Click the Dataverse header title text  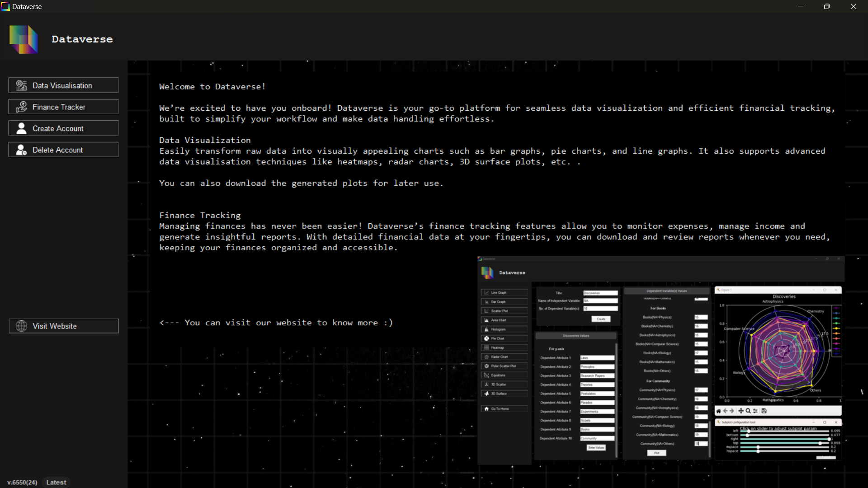tap(82, 39)
